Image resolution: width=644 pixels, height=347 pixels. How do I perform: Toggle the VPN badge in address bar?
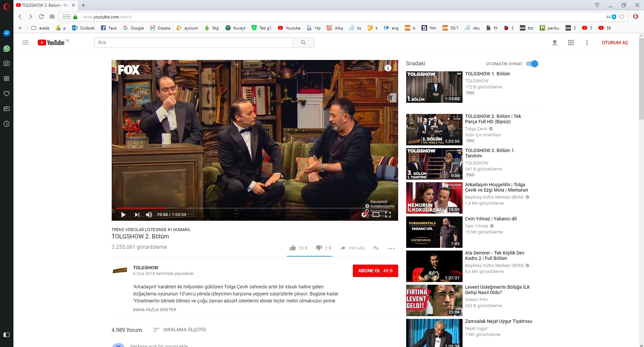(x=66, y=17)
